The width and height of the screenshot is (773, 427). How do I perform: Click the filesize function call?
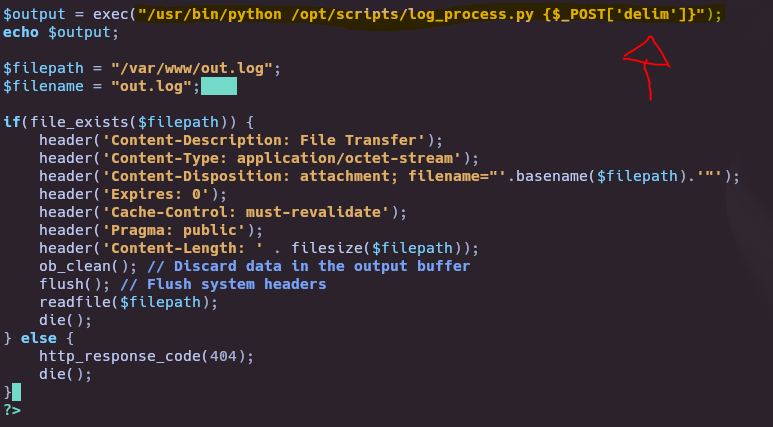(376, 248)
